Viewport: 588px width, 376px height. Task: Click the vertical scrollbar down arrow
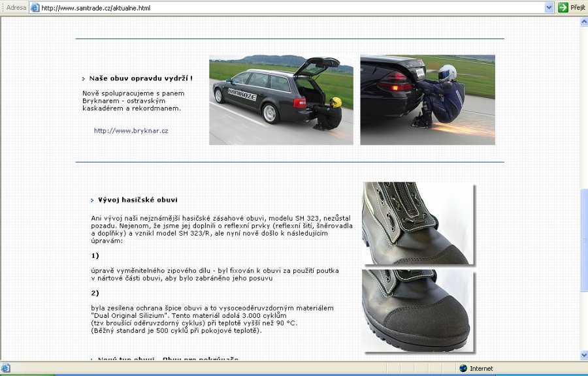pos(583,355)
